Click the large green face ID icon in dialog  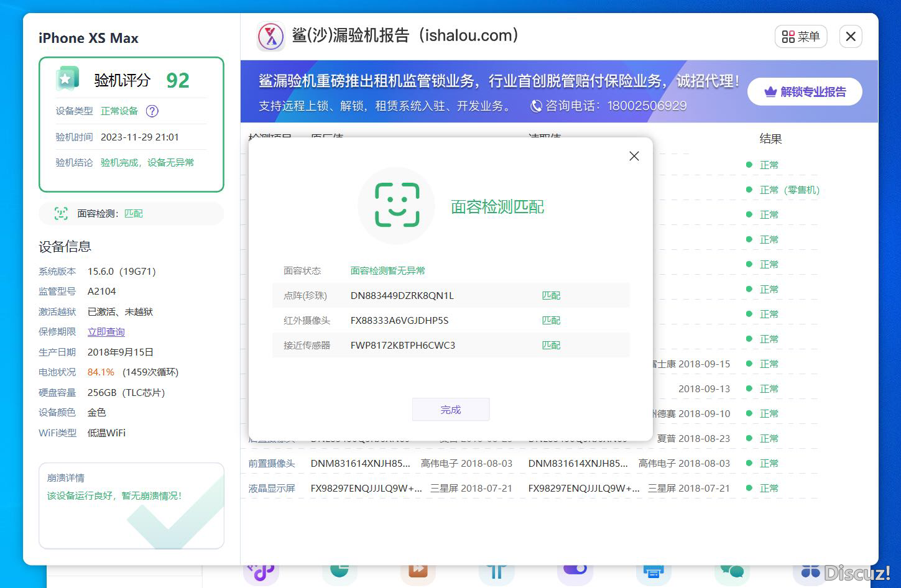click(397, 205)
